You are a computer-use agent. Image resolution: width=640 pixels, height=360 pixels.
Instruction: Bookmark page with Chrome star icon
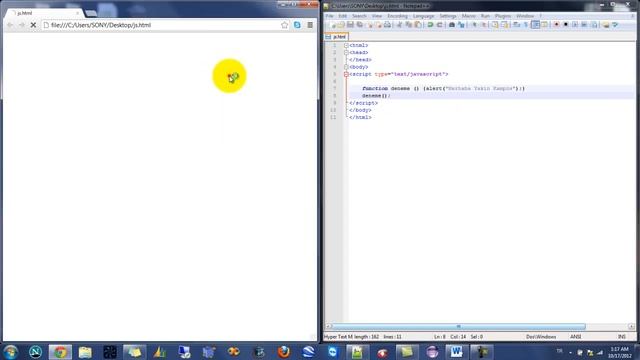[284, 25]
